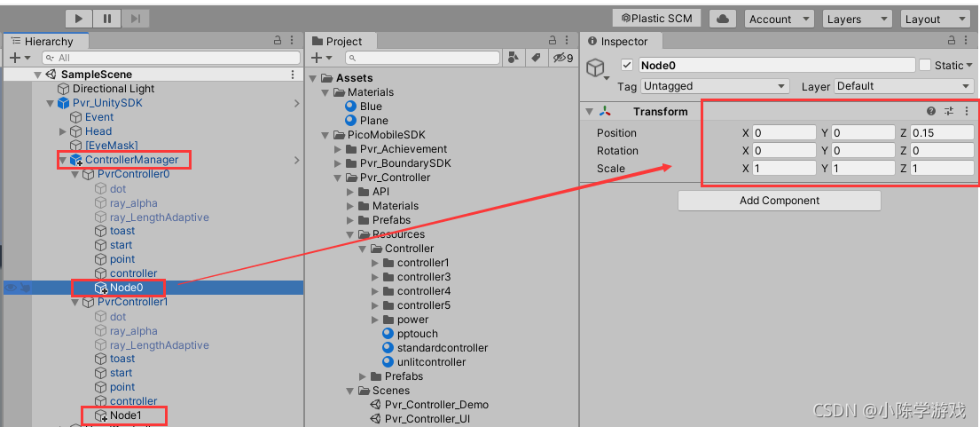Open the Layout dropdown
The height and width of the screenshot is (427, 980).
click(935, 19)
